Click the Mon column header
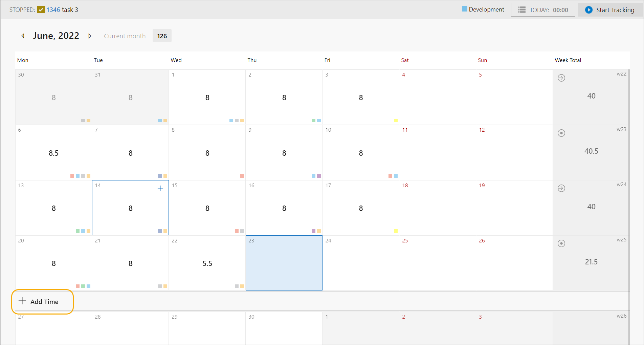The height and width of the screenshot is (345, 644). (x=23, y=60)
